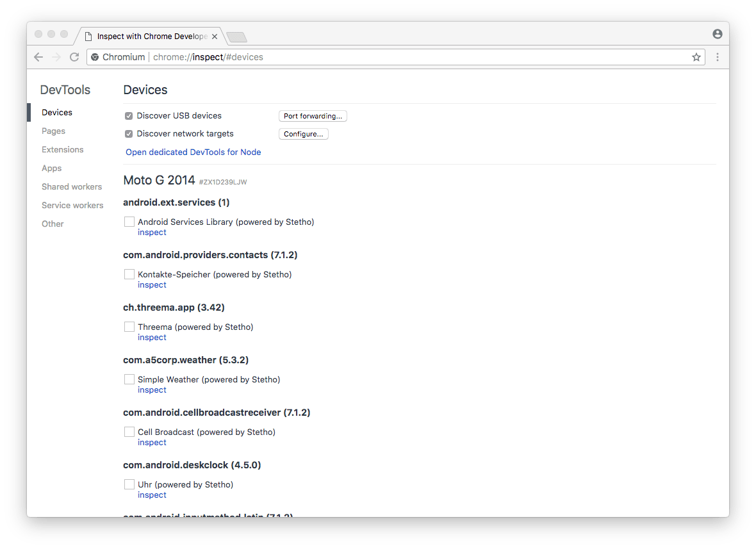Open the user profile icon

click(717, 34)
